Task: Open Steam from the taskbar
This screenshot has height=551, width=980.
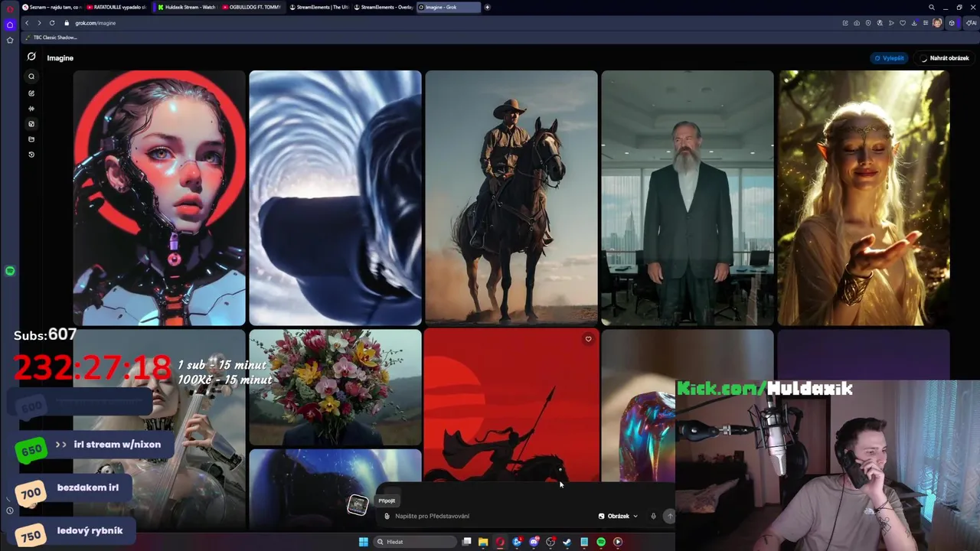Action: tap(567, 542)
